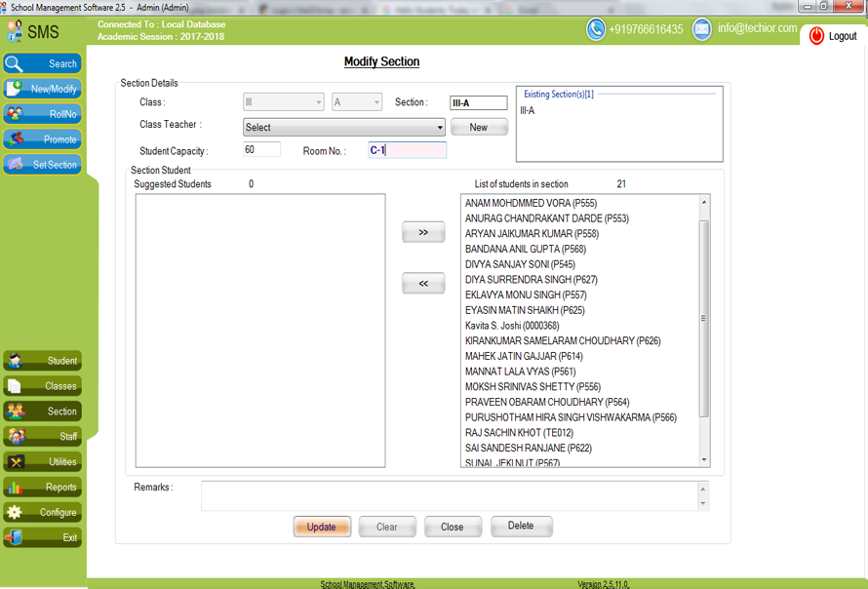Select BANDANA ANIL GUPTA (P568)

click(x=526, y=249)
